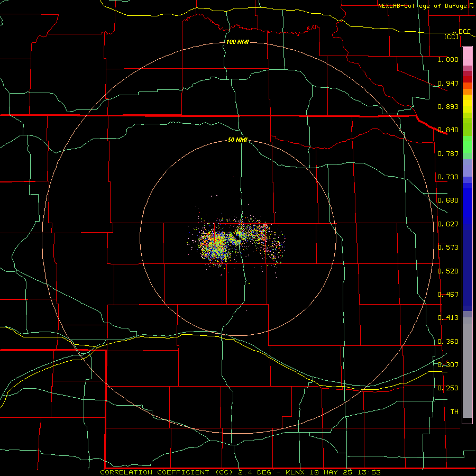
Task: Click the 0.787 color scale value
Action: pyautogui.click(x=448, y=153)
